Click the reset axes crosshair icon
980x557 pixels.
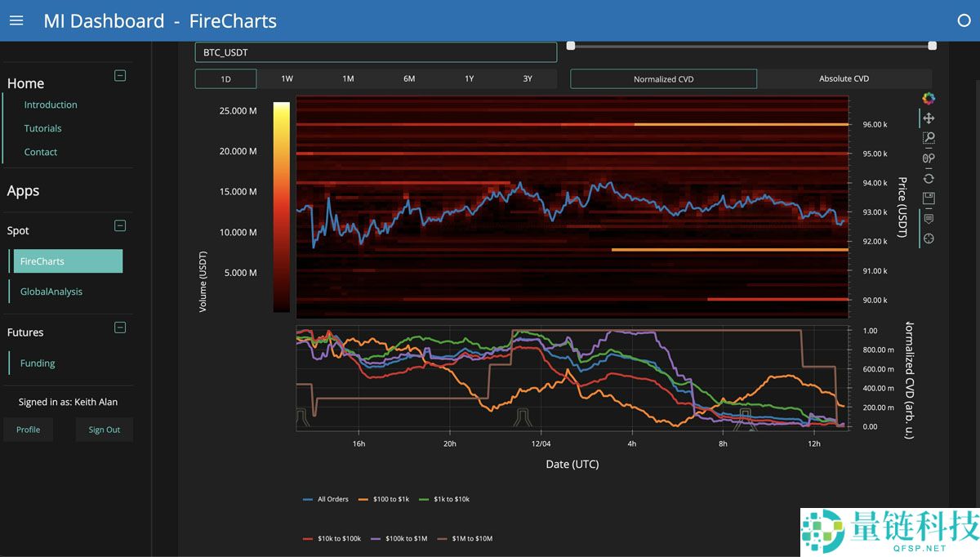pos(928,238)
